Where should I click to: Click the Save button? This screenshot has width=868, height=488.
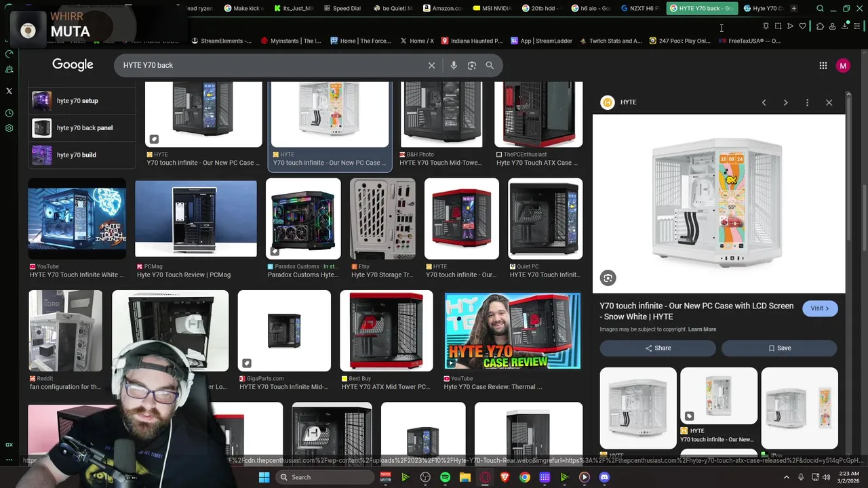coord(779,348)
